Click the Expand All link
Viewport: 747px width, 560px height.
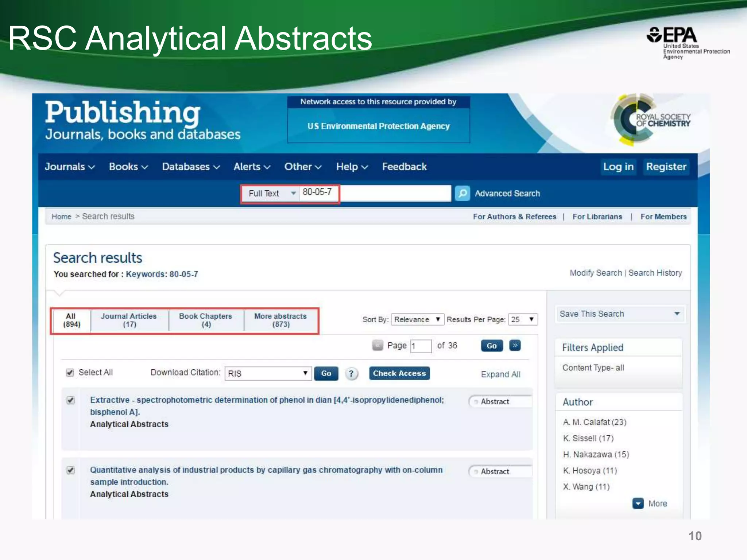(500, 374)
